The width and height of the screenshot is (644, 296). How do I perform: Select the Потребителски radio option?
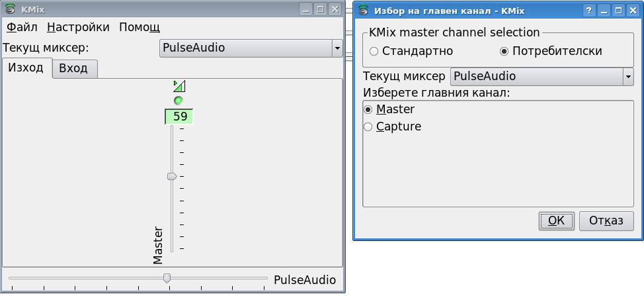[551, 51]
